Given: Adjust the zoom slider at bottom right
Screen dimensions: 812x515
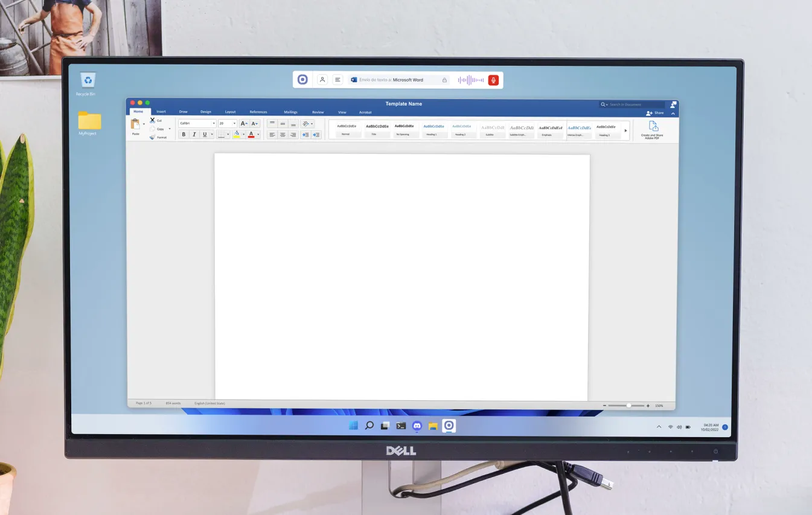Looking at the screenshot, I should (x=628, y=406).
